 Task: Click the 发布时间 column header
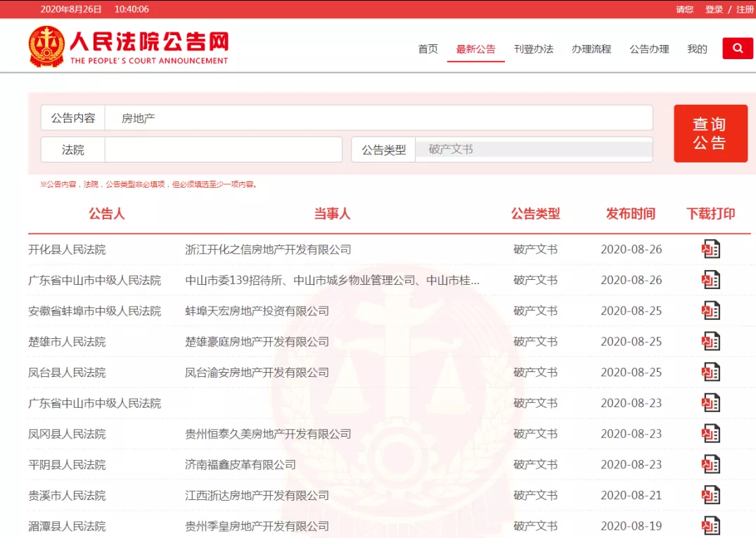coord(631,214)
